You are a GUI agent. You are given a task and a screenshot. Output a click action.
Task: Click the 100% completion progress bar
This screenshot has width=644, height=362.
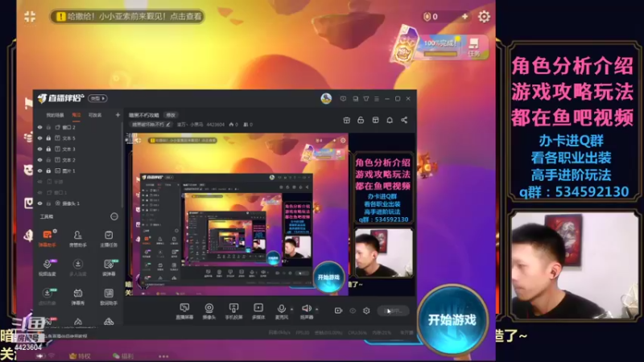tap(440, 54)
